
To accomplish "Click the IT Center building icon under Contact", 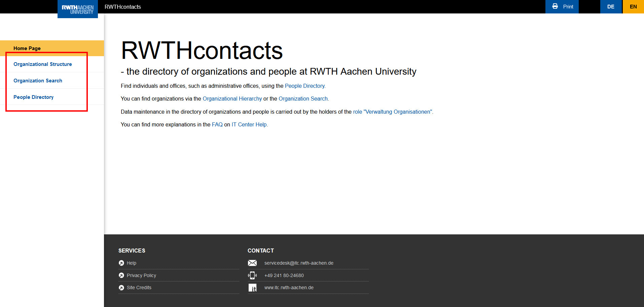I will 252,287.
